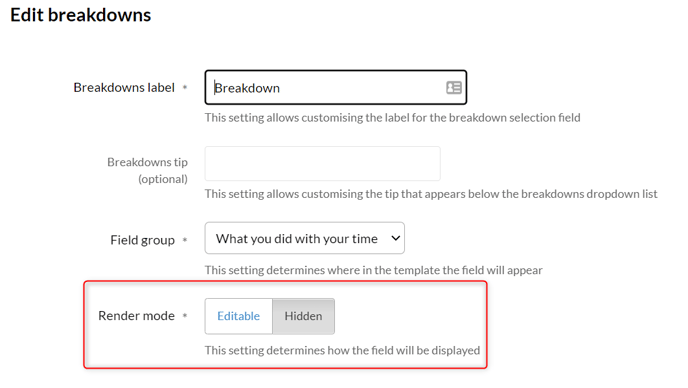Click the required asterisk beside Field group

click(x=185, y=240)
